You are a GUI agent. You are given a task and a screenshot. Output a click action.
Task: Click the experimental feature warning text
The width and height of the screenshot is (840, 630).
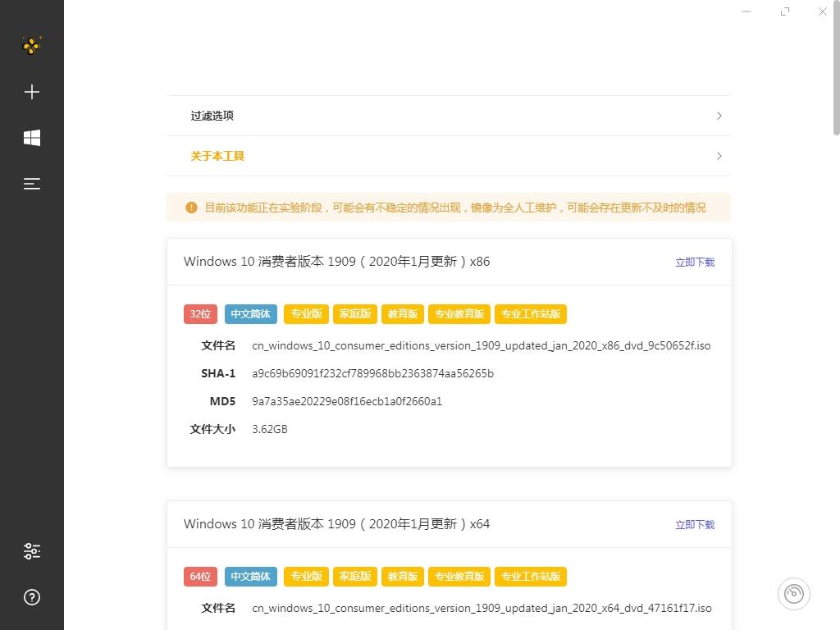pos(454,208)
